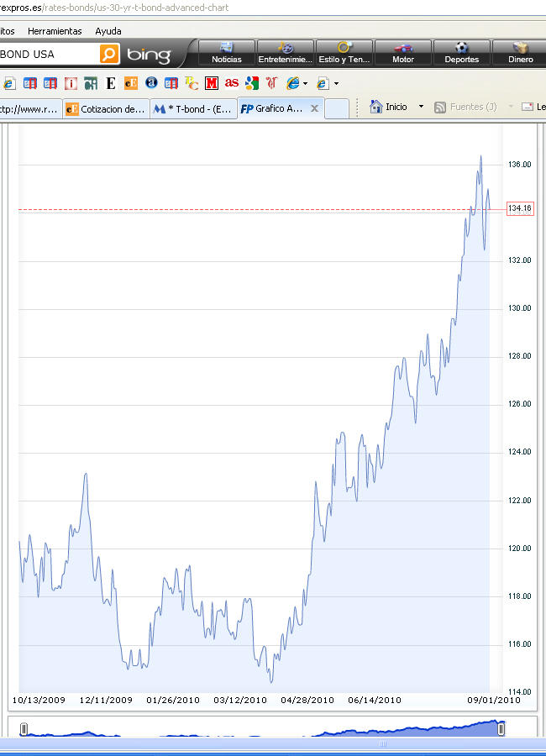Viewport: 546px width, 756px height.
Task: Click the left range slider handle
Action: [24, 729]
